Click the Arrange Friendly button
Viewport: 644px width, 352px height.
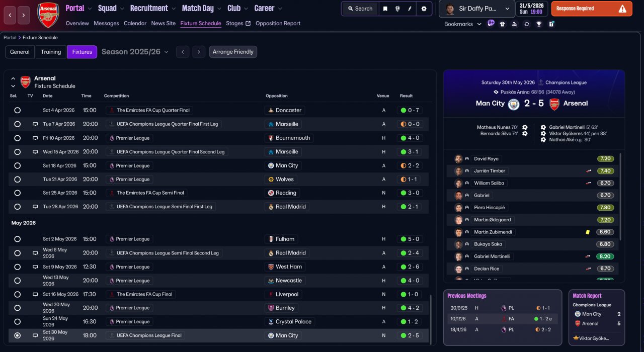pos(233,52)
